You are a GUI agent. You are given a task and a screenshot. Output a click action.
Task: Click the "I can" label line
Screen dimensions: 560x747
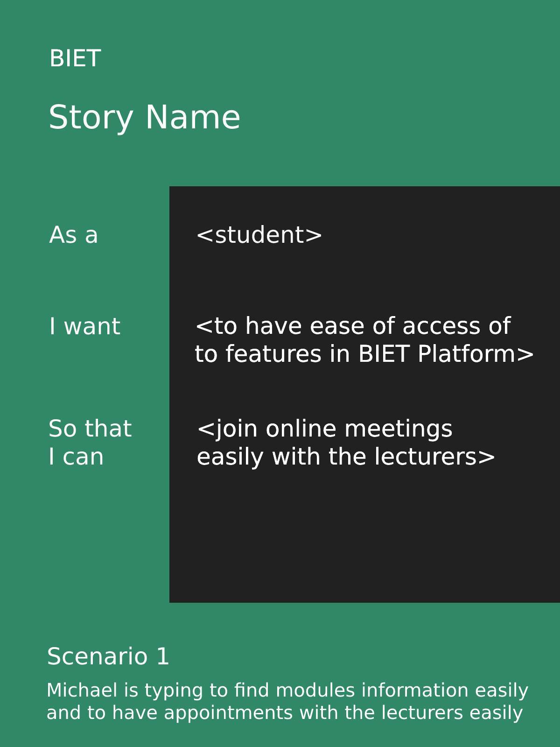click(x=76, y=457)
